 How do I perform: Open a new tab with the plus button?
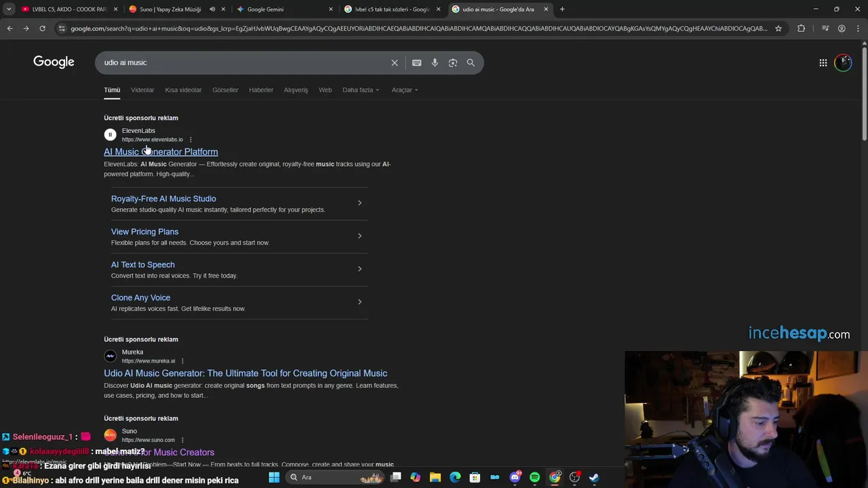pos(562,9)
